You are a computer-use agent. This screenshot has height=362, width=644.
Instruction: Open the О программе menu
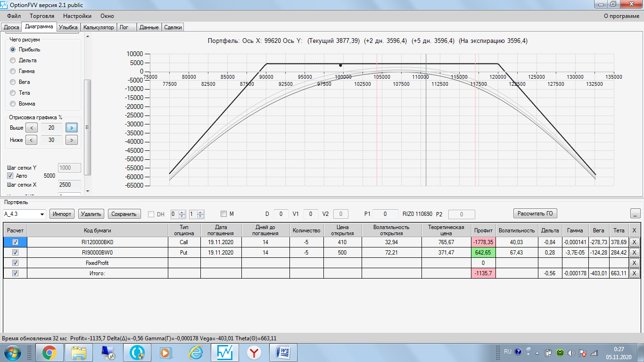tap(622, 16)
